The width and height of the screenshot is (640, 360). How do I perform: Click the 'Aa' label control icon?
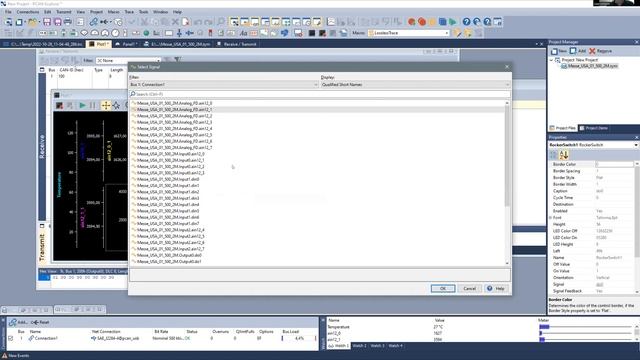(244, 33)
